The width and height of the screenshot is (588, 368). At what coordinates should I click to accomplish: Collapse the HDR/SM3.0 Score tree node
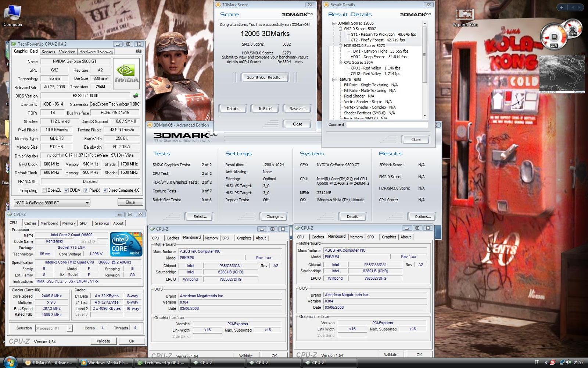pyautogui.click(x=340, y=46)
